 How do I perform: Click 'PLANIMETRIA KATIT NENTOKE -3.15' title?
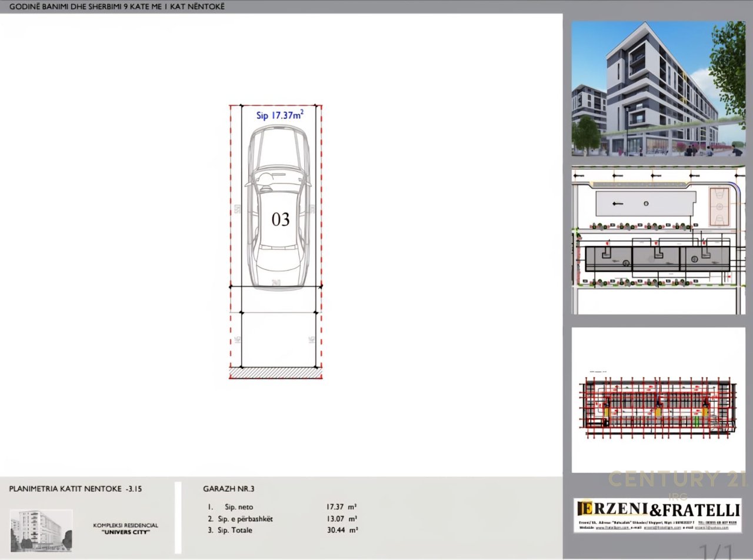[x=75, y=488]
